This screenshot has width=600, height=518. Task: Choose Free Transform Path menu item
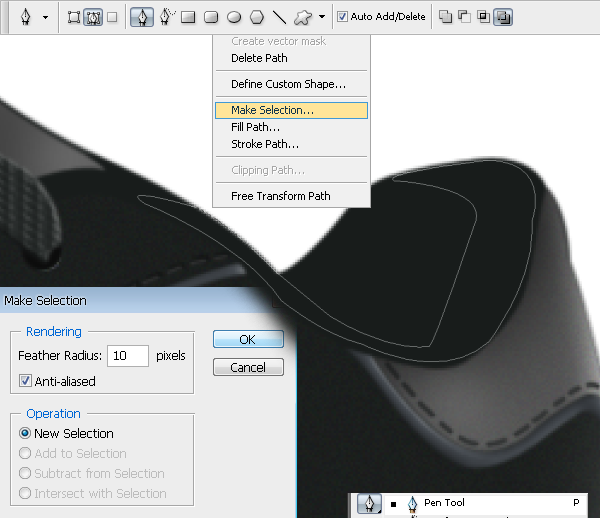click(291, 196)
